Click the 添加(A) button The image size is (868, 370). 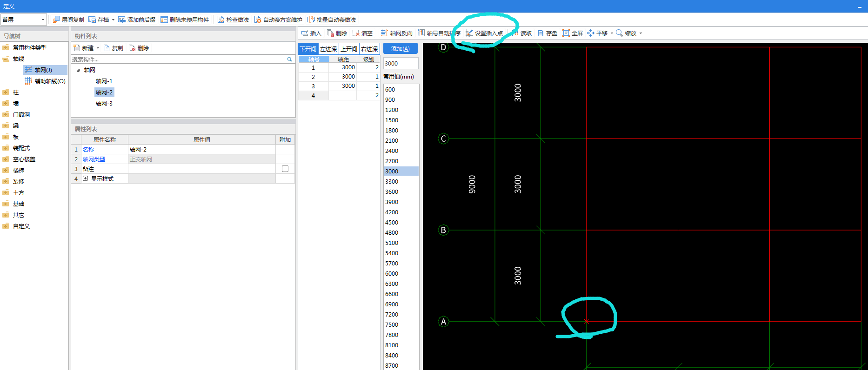point(401,49)
